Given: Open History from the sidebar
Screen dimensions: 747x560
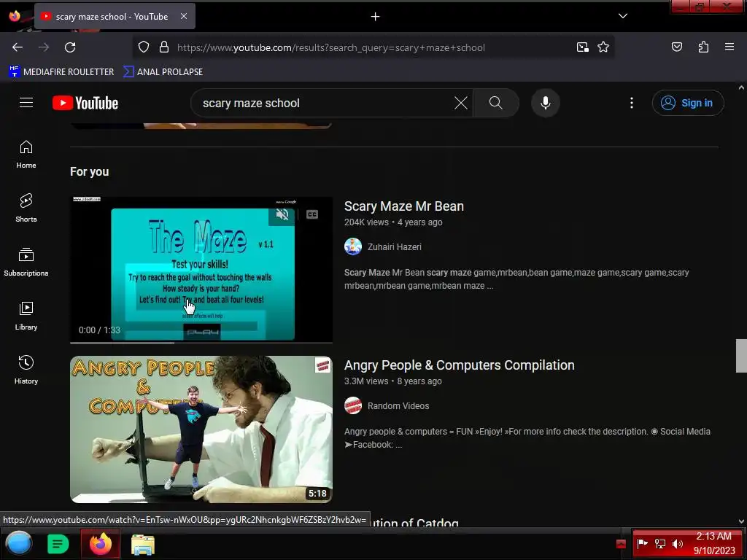Looking at the screenshot, I should 26,370.
